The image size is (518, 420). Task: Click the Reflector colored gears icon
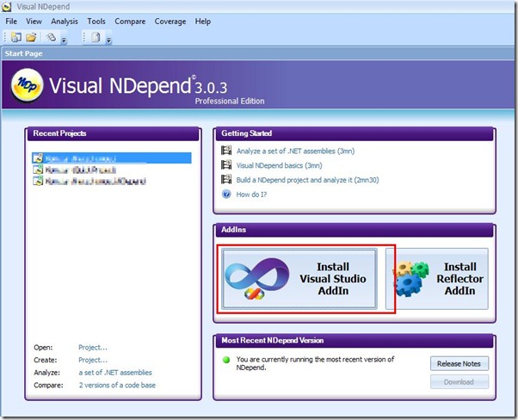pos(411,279)
